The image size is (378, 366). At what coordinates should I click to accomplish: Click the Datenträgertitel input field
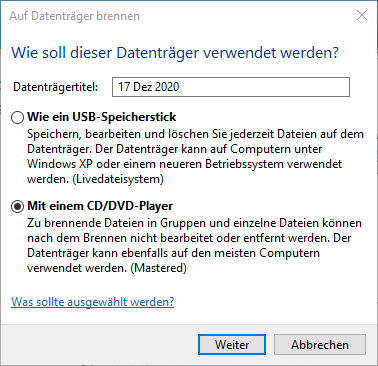(231, 87)
